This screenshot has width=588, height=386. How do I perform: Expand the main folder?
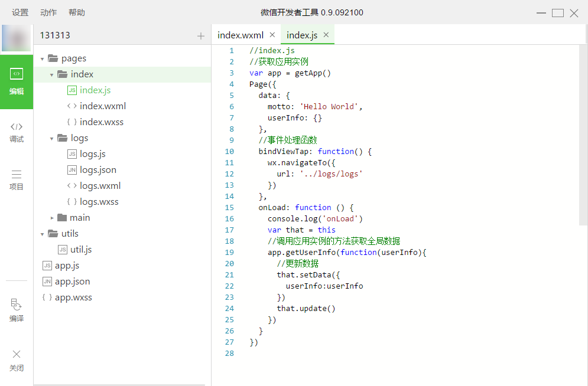(52, 218)
